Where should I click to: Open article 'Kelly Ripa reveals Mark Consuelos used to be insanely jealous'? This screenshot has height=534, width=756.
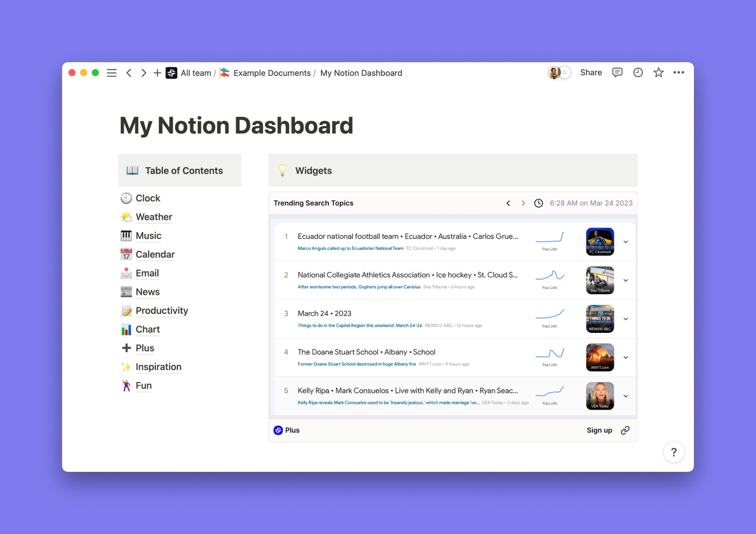[388, 403]
